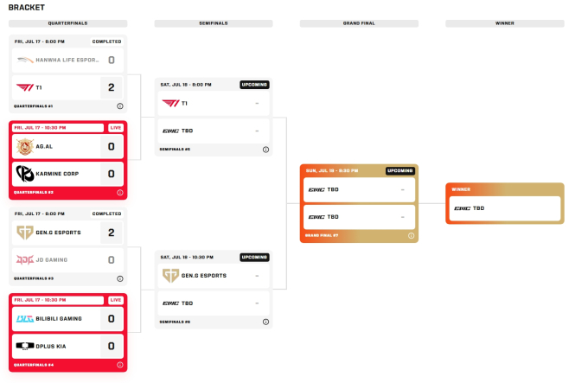This screenshot has height=383, width=588.
Task: Select the Semifinals column header
Action: (214, 23)
